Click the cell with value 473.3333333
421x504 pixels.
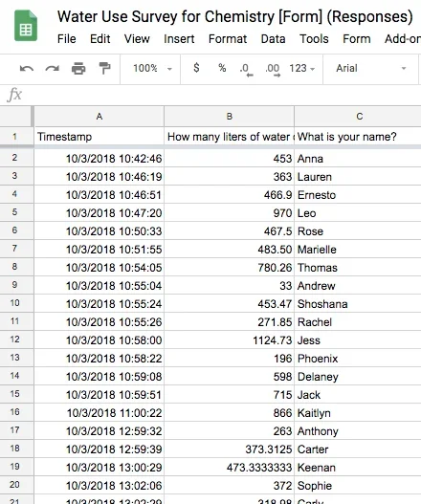pos(230,467)
